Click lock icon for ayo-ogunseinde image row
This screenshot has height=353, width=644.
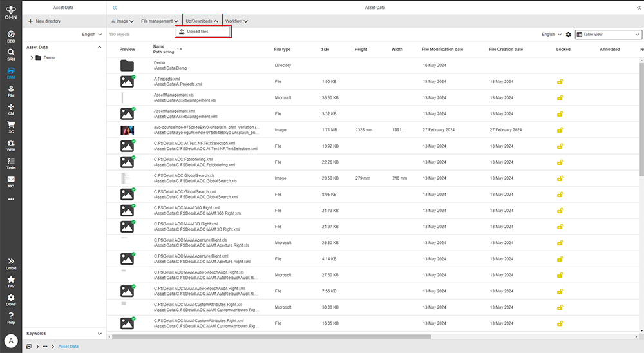pyautogui.click(x=560, y=130)
